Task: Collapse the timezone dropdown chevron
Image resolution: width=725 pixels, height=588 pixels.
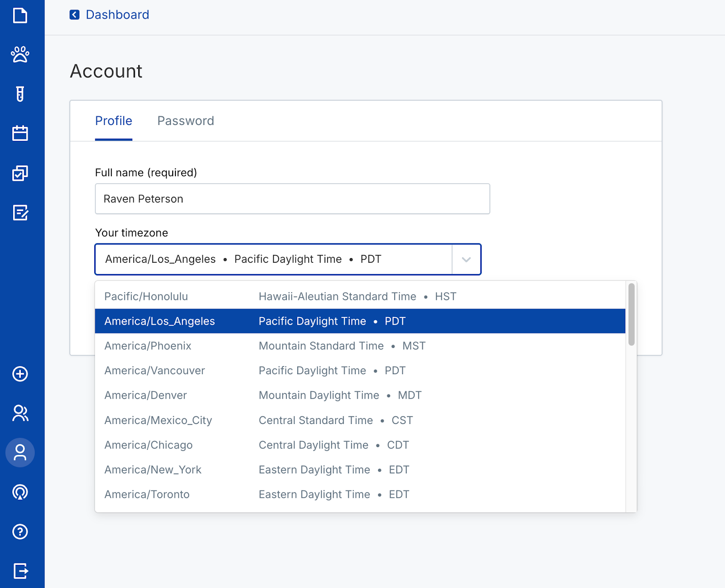Action: [466, 260]
